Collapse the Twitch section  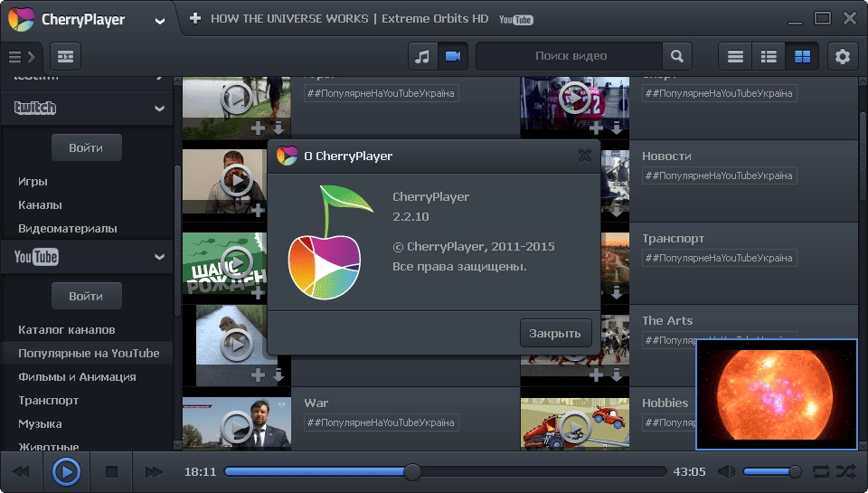pyautogui.click(x=159, y=108)
